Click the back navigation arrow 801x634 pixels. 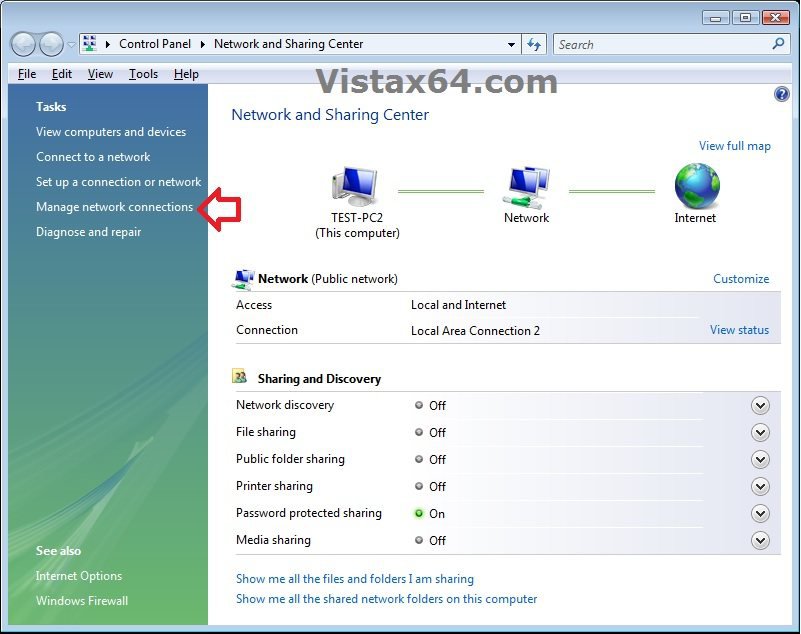click(x=22, y=44)
